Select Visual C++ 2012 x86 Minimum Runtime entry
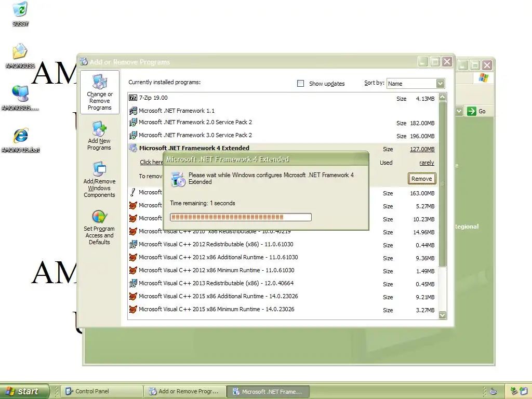 click(x=283, y=270)
